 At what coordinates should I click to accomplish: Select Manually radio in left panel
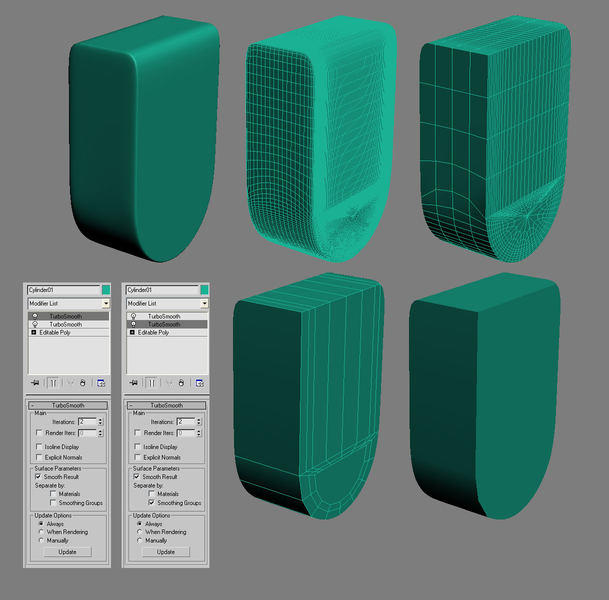pyautogui.click(x=41, y=540)
